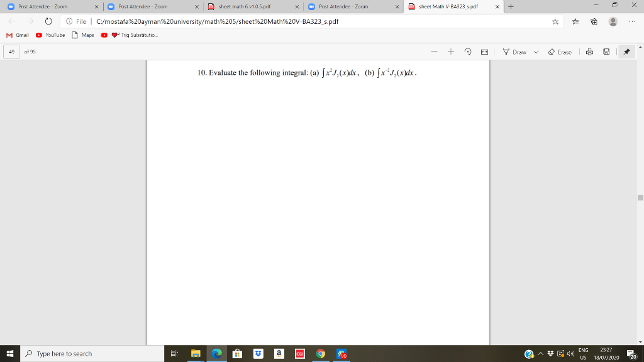Fit the PDF page to width
The image size is (644, 362).
coord(485,52)
